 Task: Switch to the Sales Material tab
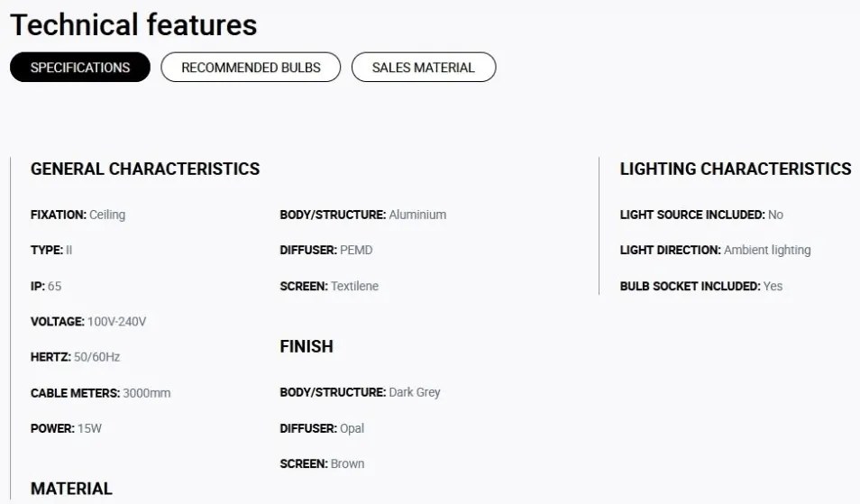[424, 68]
